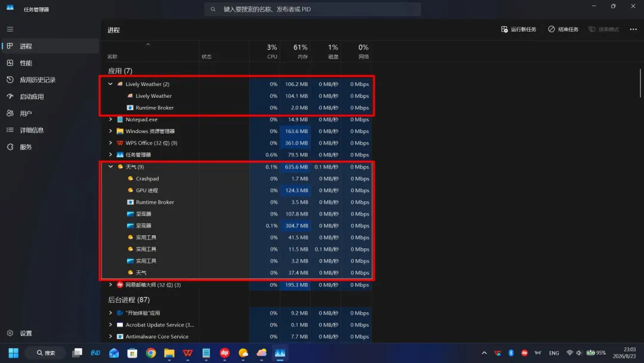Expand the "开始体验"应用 row

[110, 313]
